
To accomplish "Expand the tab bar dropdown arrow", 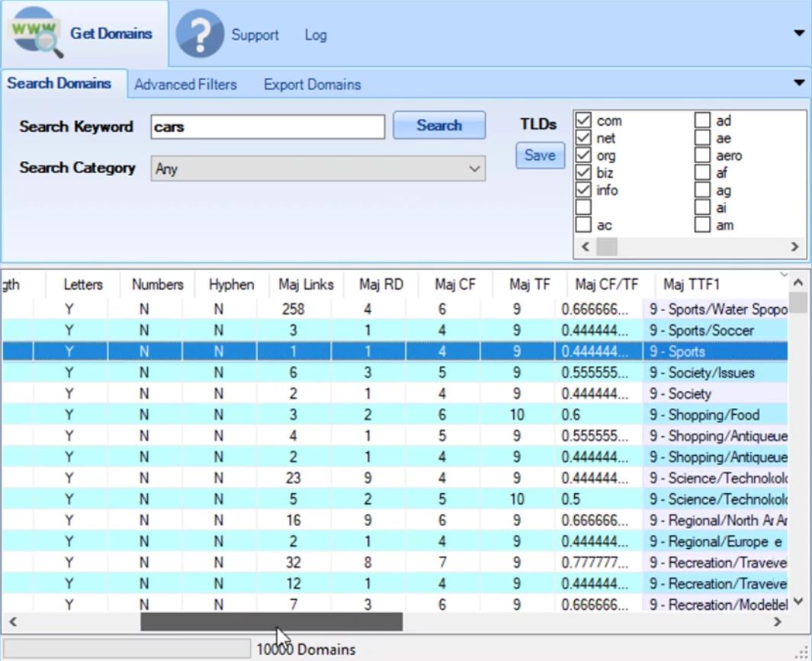I will pyautogui.click(x=799, y=83).
